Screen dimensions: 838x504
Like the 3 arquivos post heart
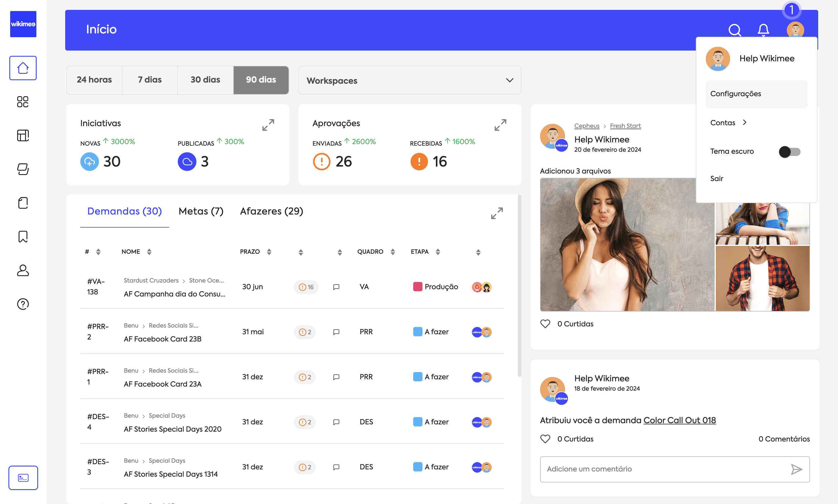point(545,324)
